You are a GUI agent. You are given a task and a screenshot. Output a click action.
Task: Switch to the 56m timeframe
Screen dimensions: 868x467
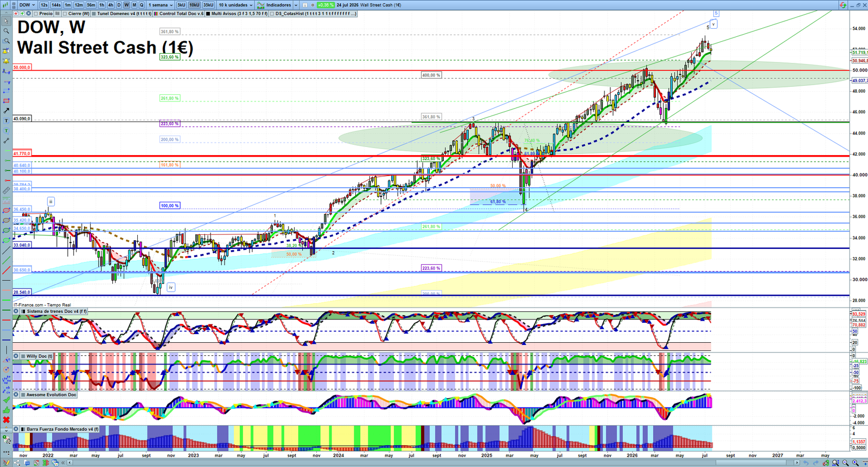91,5
